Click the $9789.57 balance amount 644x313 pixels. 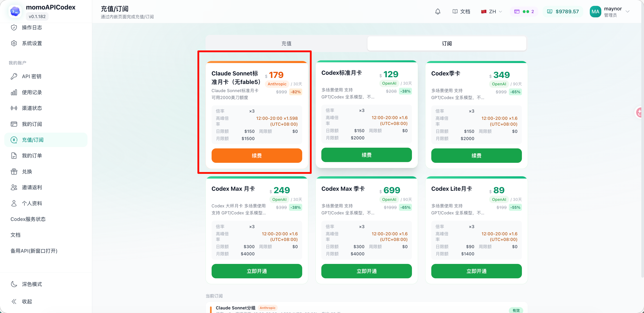click(567, 11)
